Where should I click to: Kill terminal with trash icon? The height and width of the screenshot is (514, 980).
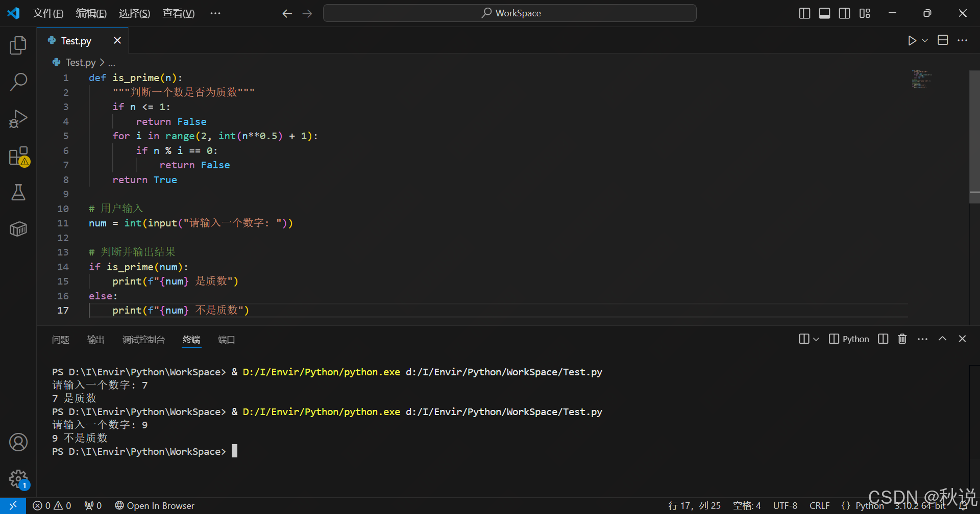click(902, 339)
